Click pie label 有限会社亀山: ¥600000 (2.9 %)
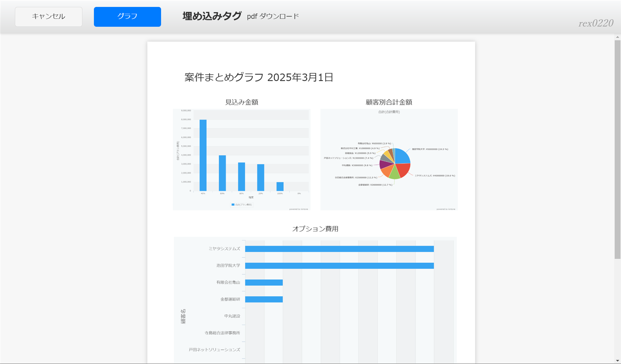This screenshot has width=621, height=364. pyautogui.click(x=374, y=143)
